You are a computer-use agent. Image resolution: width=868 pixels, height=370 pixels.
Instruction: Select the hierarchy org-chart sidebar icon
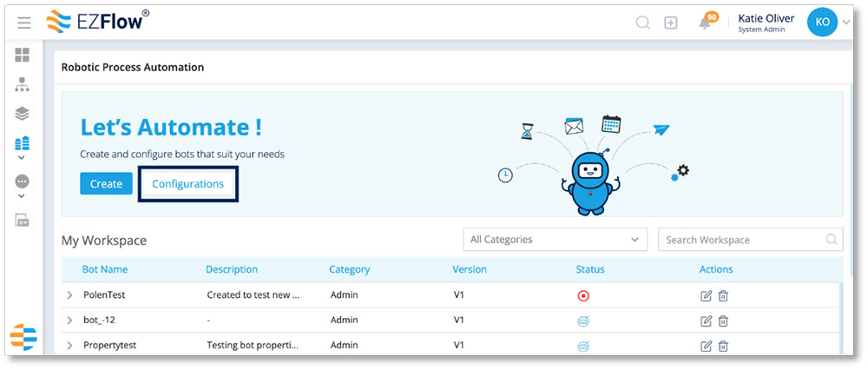click(x=22, y=84)
